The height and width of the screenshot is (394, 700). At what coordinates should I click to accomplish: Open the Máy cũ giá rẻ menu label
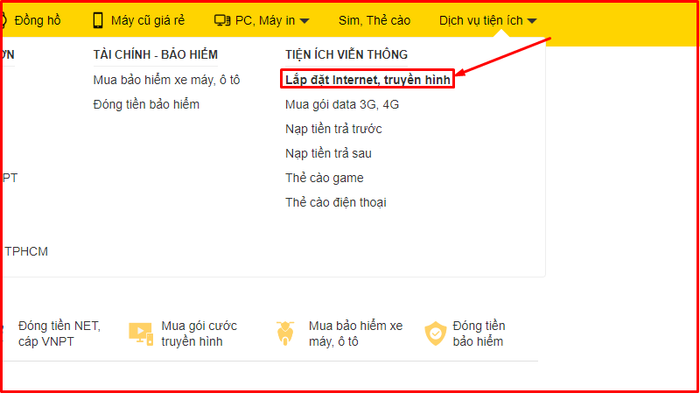[x=148, y=21]
